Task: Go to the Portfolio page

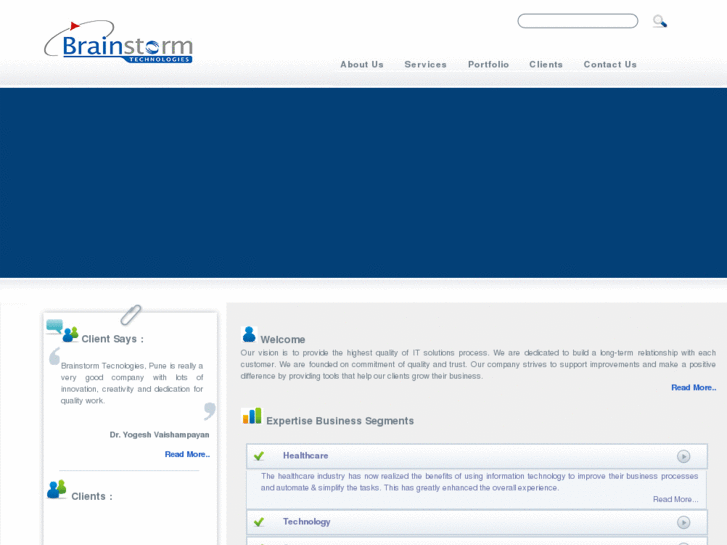Action: coord(488,64)
